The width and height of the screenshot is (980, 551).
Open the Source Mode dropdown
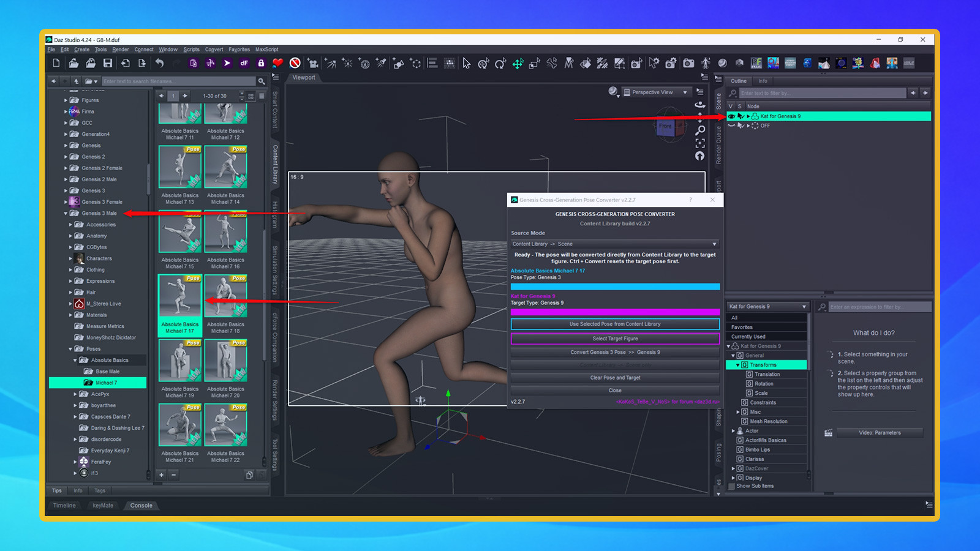[x=615, y=244]
